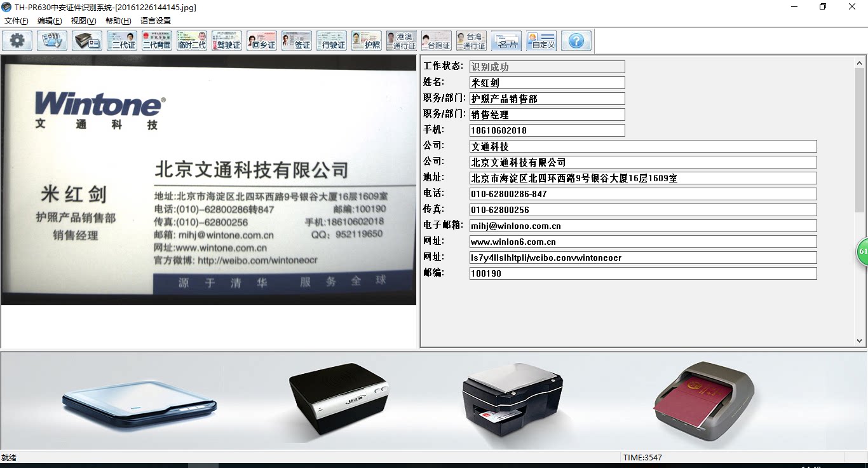Click the 网址 field containing weibo text
Screen dimensions: 868x468
point(643,258)
